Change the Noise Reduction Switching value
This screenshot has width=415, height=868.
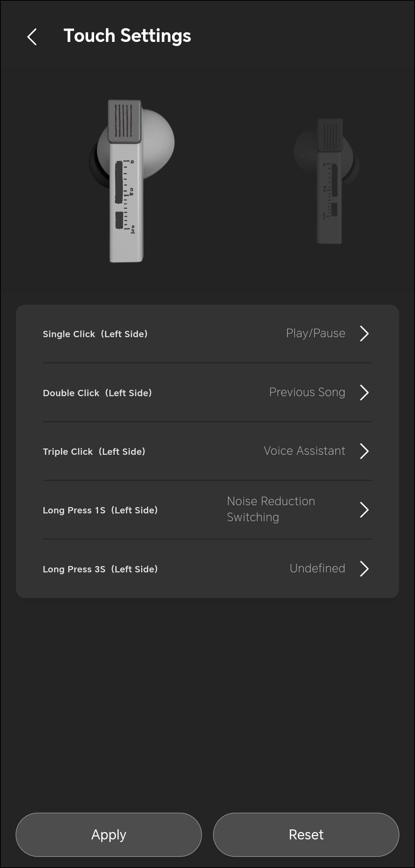271,509
